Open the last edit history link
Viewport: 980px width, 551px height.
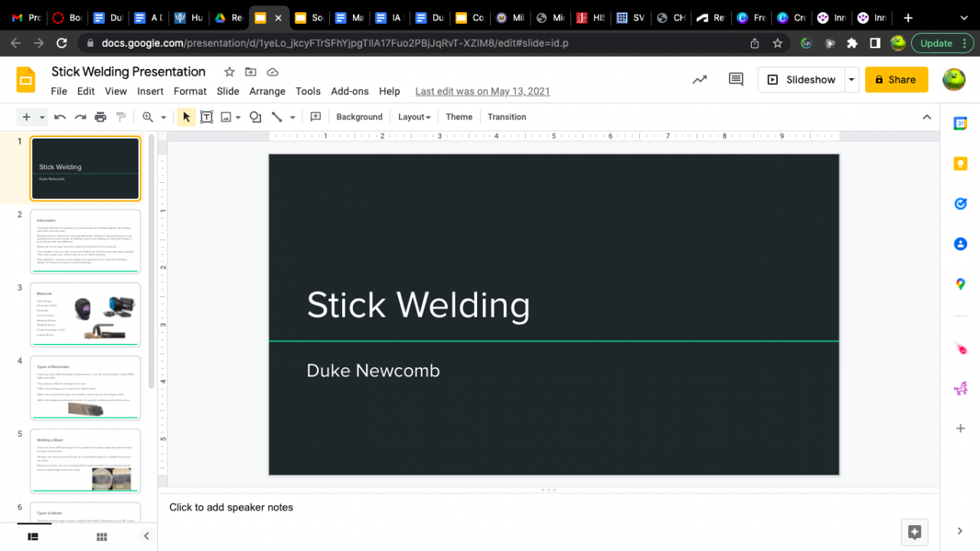(482, 91)
